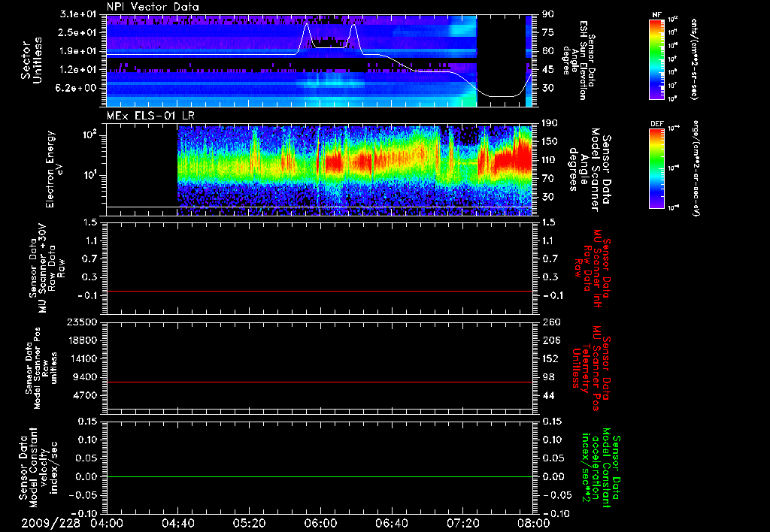Image resolution: width=770 pixels, height=532 pixels.
Task: Click the red line in the +30V raw data panel
Action: click(x=320, y=291)
